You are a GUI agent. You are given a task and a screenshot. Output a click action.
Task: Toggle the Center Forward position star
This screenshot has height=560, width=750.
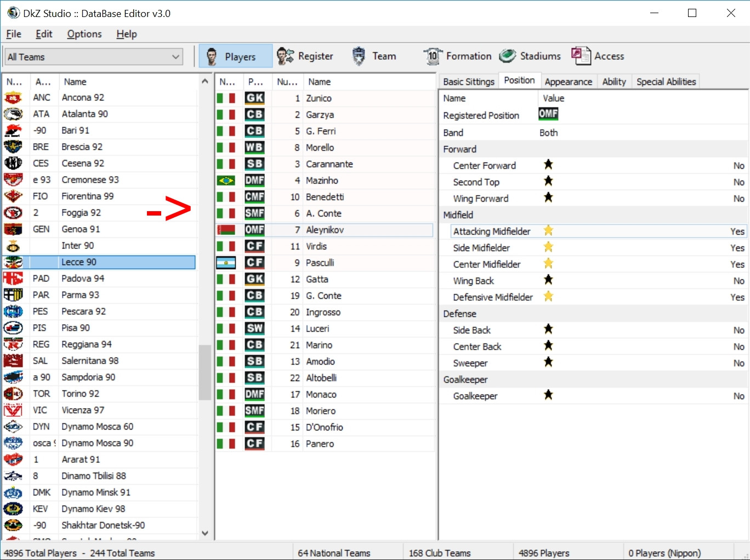(x=548, y=165)
